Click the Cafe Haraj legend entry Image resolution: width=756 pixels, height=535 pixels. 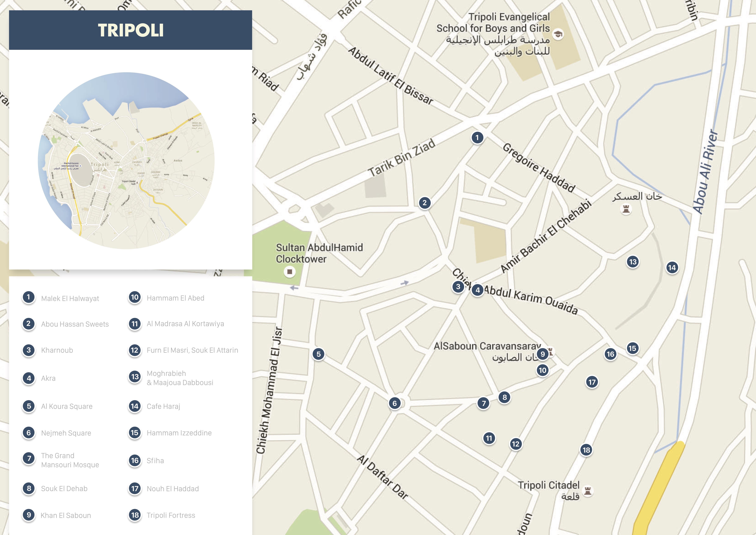coord(163,406)
